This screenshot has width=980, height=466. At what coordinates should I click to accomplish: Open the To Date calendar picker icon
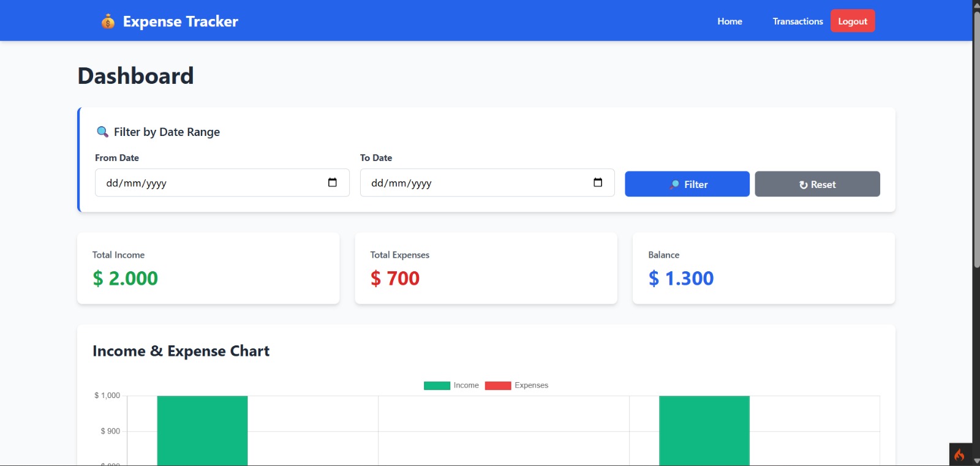point(598,182)
